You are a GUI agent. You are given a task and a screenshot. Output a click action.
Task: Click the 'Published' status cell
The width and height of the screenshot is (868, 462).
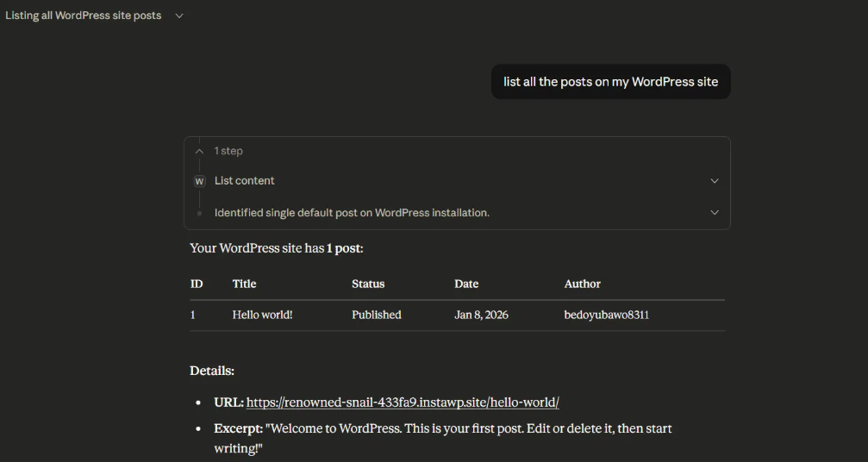[x=377, y=315]
